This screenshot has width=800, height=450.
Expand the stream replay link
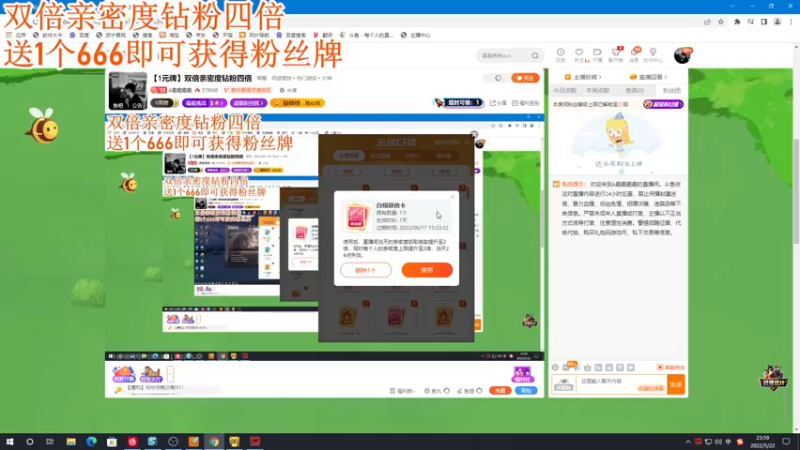[x=648, y=77]
